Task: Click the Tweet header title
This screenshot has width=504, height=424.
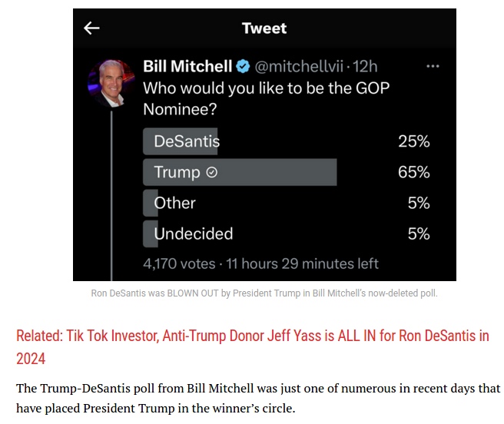Action: pyautogui.click(x=264, y=28)
